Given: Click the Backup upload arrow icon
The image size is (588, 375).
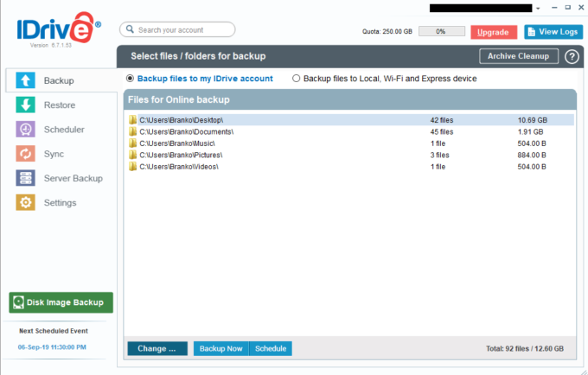Looking at the screenshot, I should 25,80.
